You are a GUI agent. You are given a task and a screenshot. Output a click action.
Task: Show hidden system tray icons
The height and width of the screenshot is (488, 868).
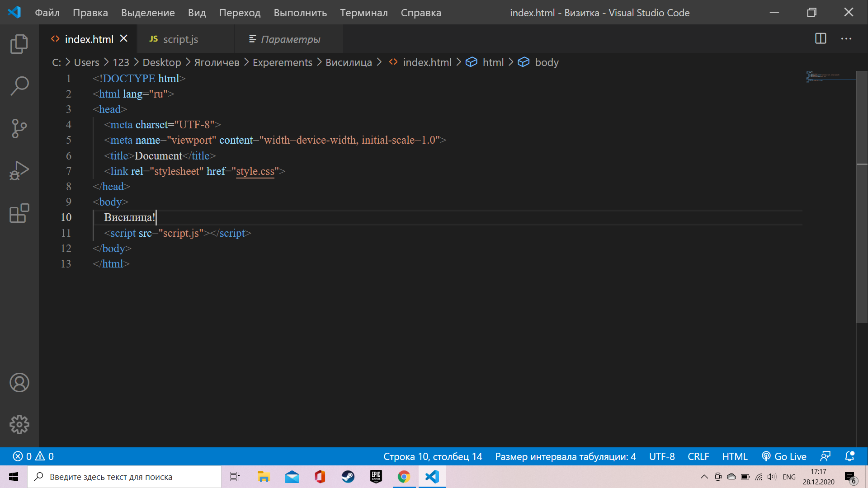pyautogui.click(x=704, y=477)
